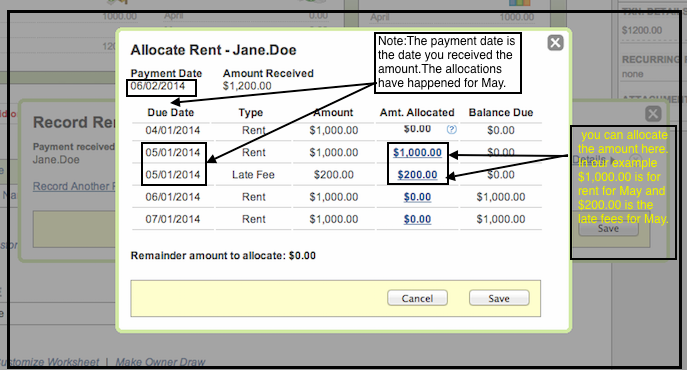Select the Allocate Rent - Jane.Doe title

click(213, 50)
